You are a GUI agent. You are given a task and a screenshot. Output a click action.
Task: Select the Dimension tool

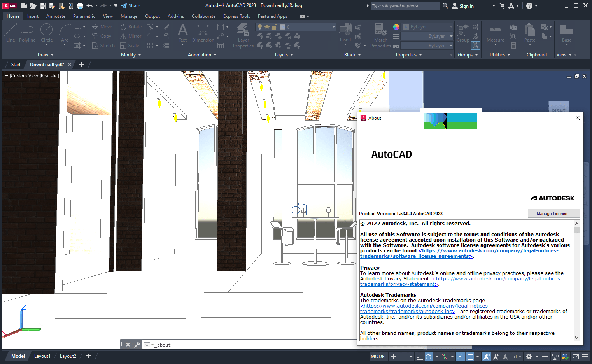[x=203, y=33]
